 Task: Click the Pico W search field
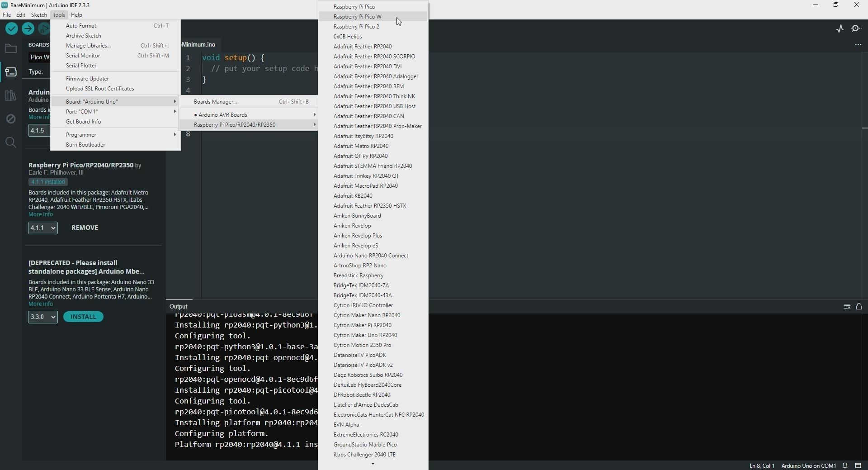point(40,57)
